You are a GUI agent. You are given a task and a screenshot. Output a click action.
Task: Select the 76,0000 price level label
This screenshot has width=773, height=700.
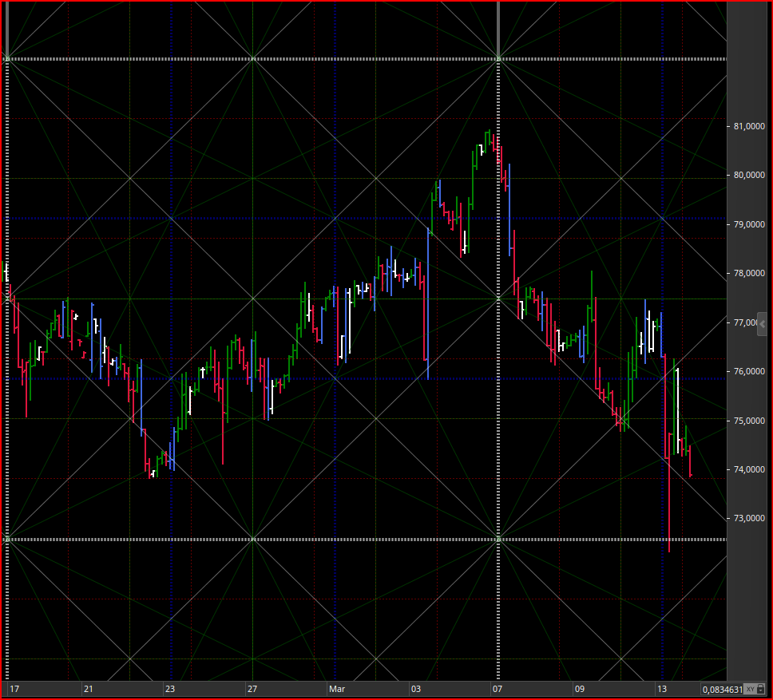[x=749, y=371]
